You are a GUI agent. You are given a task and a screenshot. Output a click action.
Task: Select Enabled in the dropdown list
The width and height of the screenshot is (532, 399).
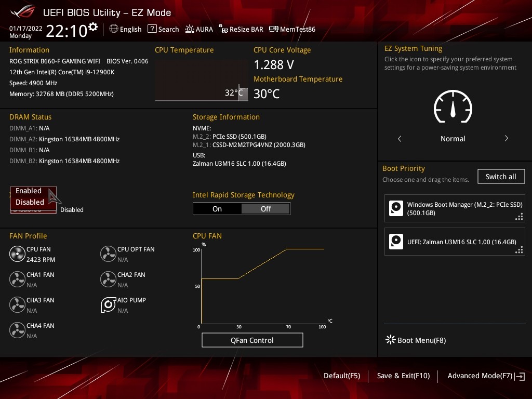point(29,191)
